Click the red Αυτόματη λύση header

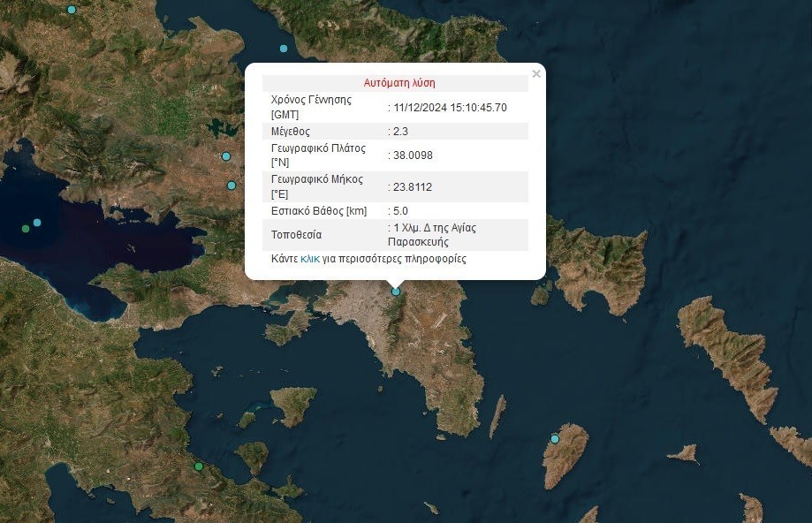click(x=399, y=83)
